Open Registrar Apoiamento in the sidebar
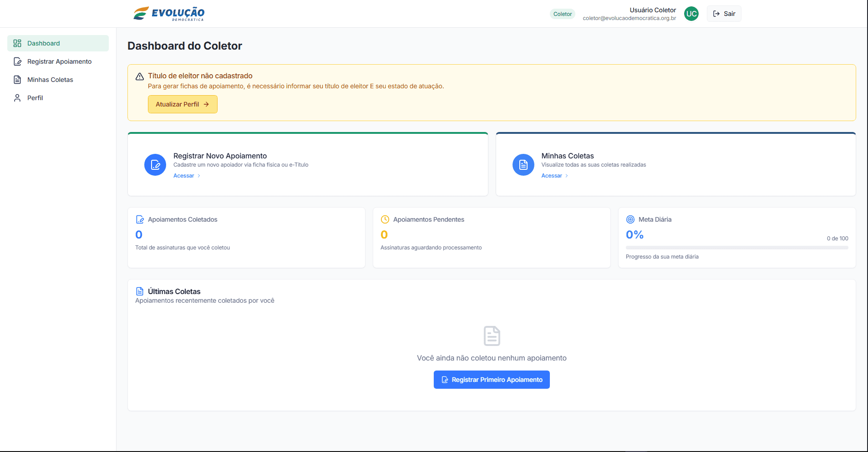The image size is (868, 452). coord(59,61)
